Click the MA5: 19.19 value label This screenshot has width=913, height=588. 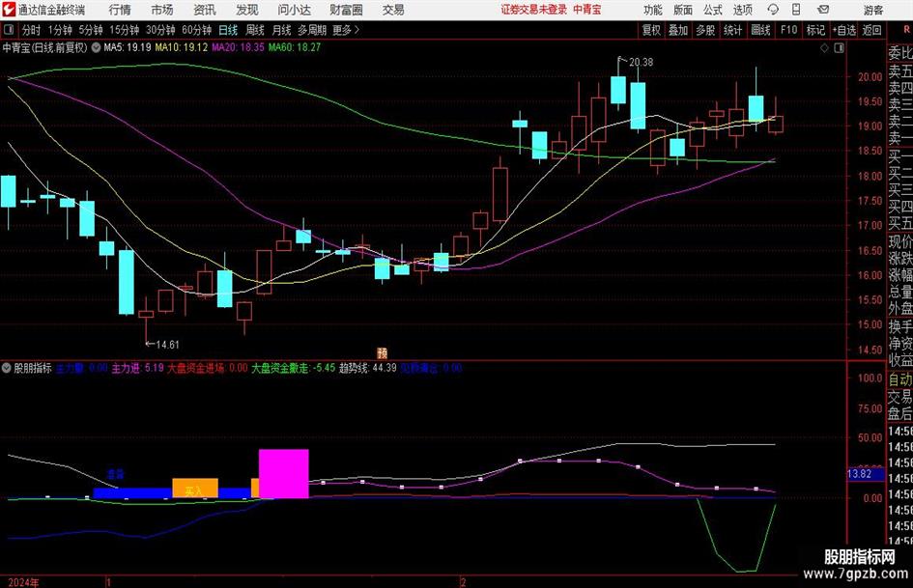(x=128, y=47)
